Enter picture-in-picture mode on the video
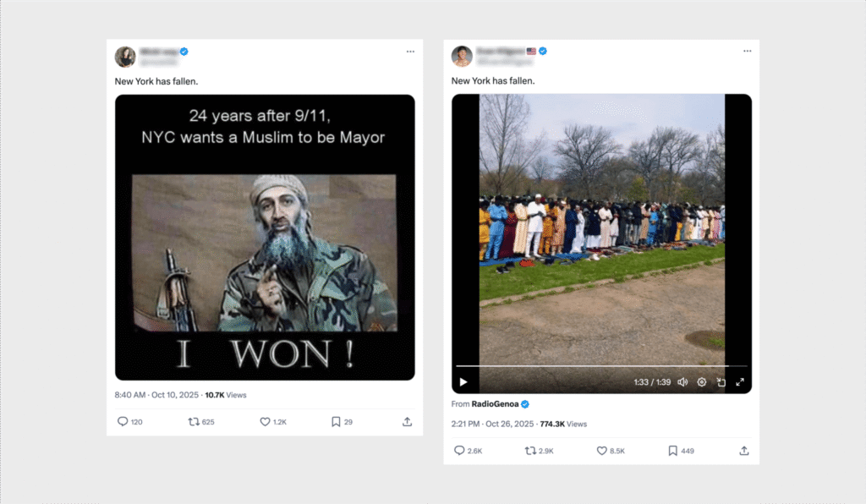Image resolution: width=866 pixels, height=504 pixels. [x=721, y=382]
